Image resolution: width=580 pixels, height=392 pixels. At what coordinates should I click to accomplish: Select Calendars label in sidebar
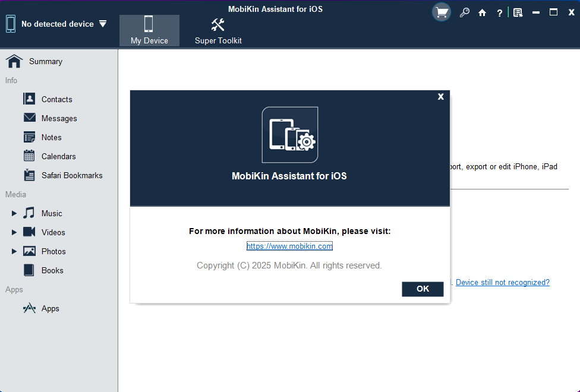[58, 156]
